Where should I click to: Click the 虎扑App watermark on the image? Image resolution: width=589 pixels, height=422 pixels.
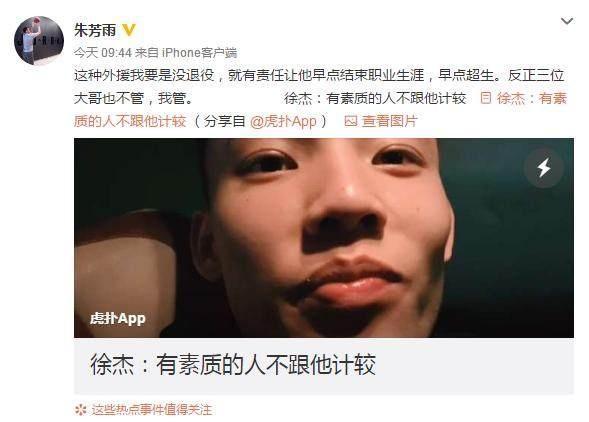118,319
